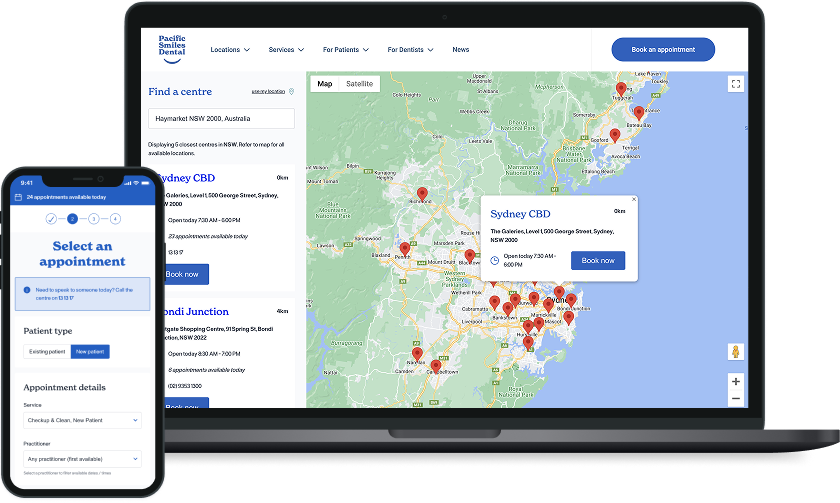Screen dimensions: 840x503
Task: Choose New patient type
Action: 90,352
